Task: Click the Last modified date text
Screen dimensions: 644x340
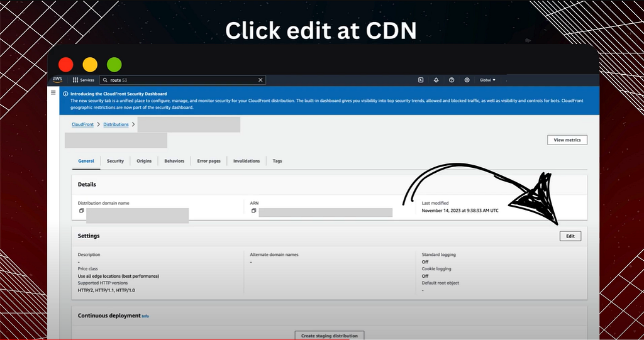Action: (460, 211)
